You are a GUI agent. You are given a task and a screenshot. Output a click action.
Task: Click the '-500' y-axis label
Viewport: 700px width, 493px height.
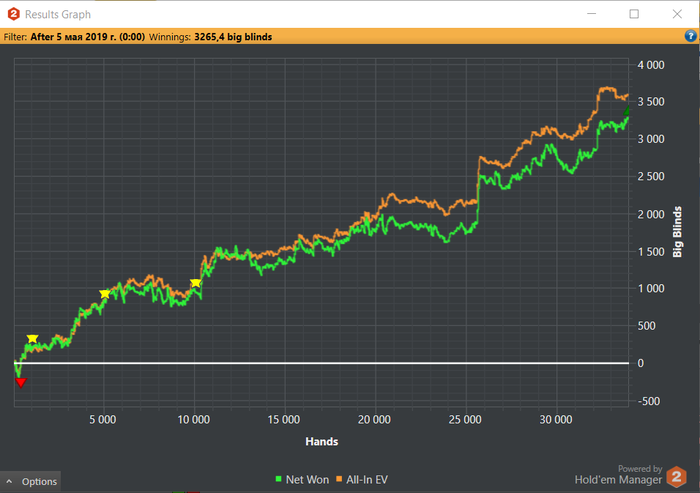tap(649, 401)
